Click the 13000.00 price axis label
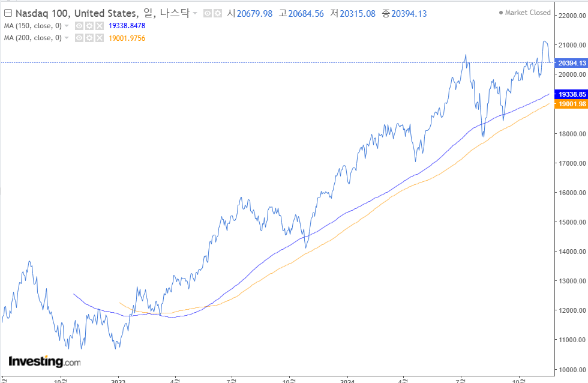The image size is (588, 383). [x=572, y=281]
